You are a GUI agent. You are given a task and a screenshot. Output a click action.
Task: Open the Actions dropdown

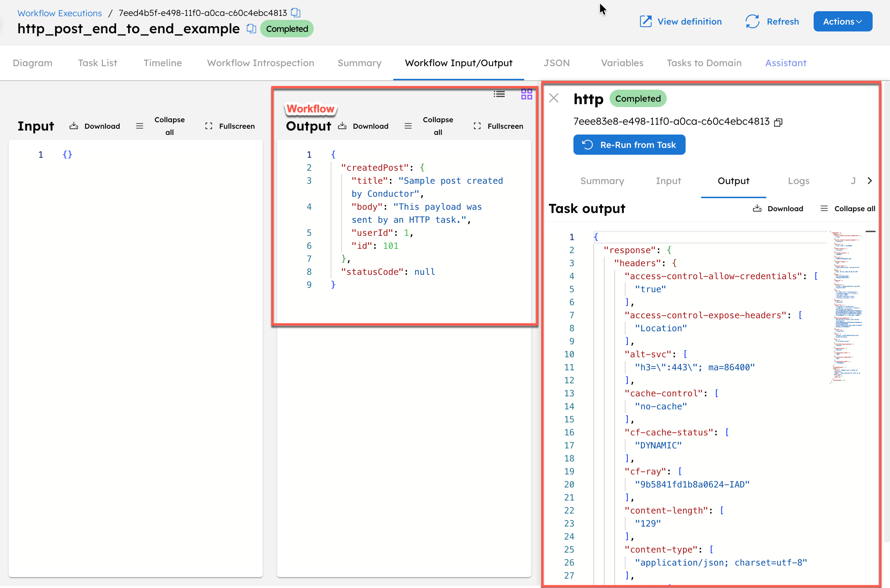(x=842, y=21)
